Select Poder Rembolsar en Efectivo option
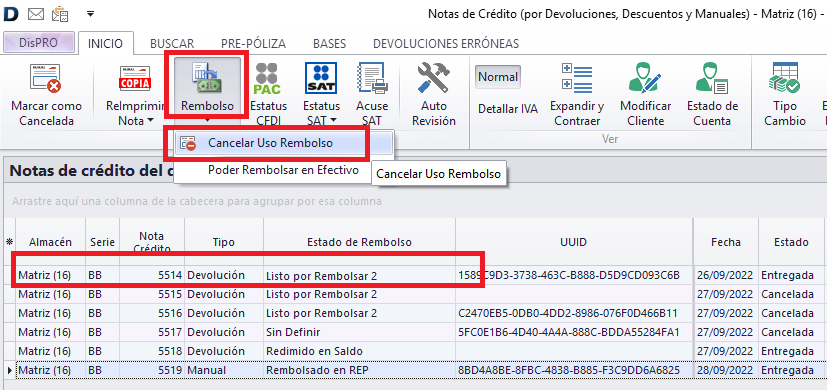Viewport: 827px width, 390px height. 283,170
